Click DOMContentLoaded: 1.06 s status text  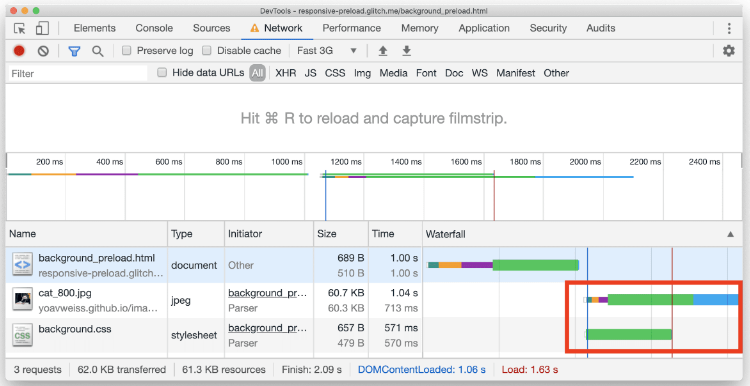pyautogui.click(x=421, y=370)
